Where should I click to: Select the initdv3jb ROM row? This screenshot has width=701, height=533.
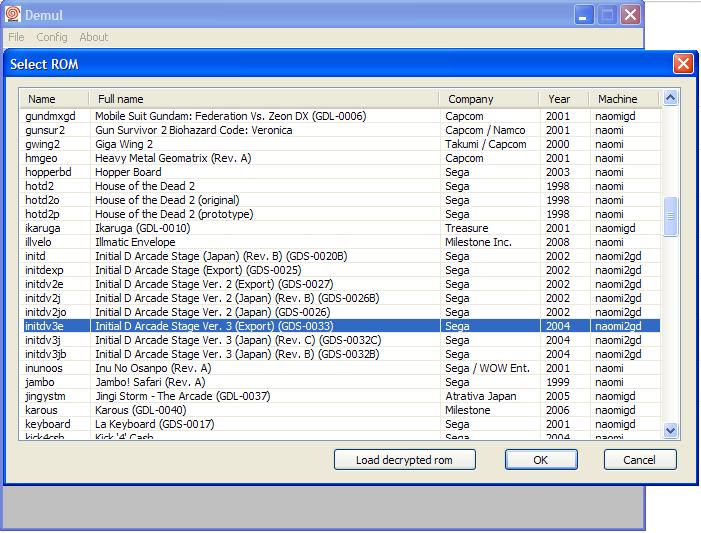tap(342, 354)
